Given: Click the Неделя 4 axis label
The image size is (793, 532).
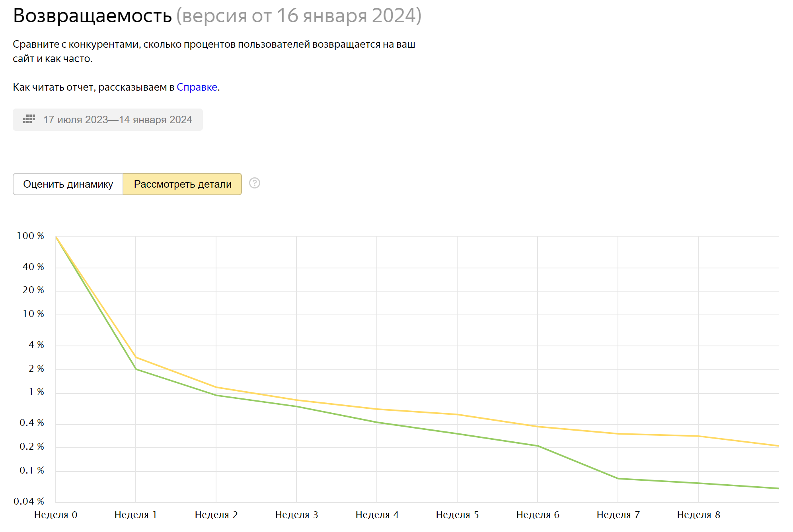Looking at the screenshot, I should pyautogui.click(x=377, y=515).
